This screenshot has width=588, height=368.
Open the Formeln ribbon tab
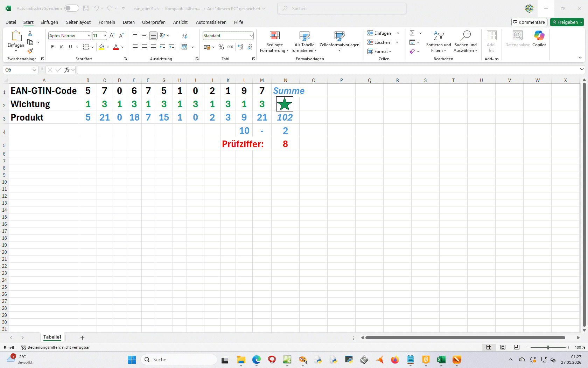(x=107, y=22)
